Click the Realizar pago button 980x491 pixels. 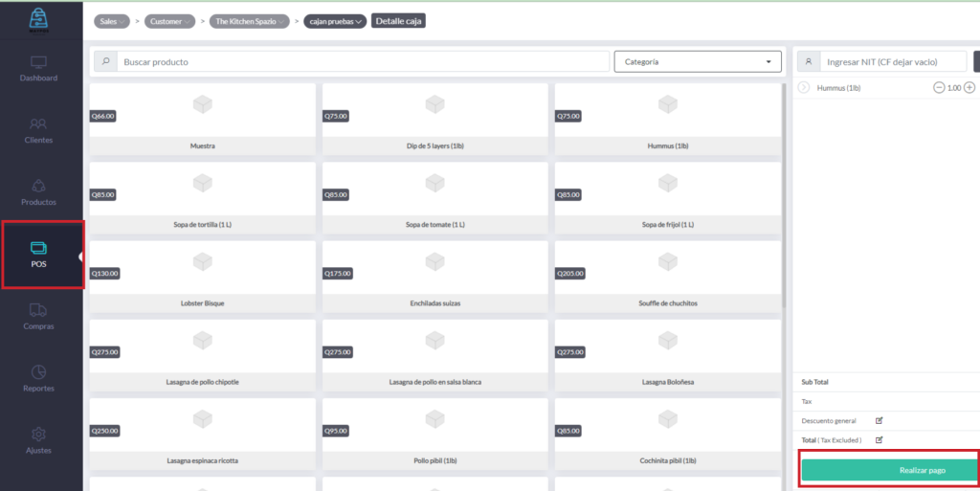click(x=889, y=471)
